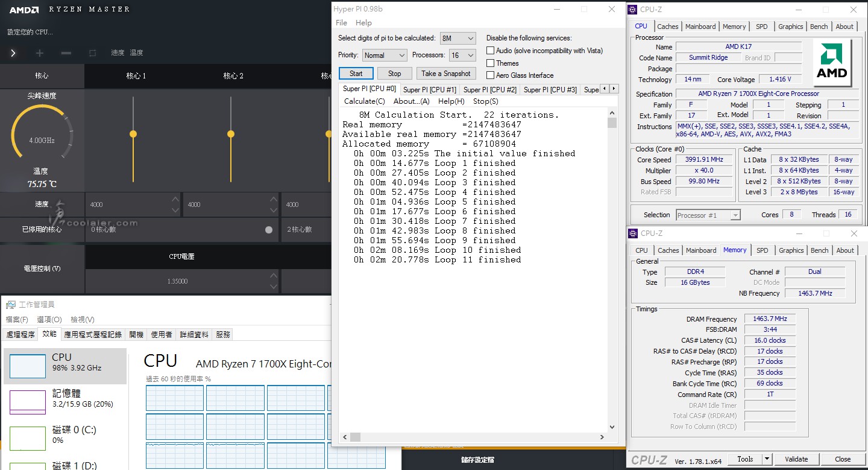Open the Priority Normal dropdown

coord(385,55)
